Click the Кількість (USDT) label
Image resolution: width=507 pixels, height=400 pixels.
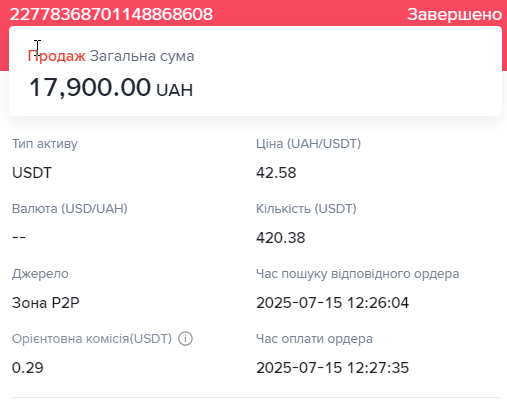[x=306, y=209]
